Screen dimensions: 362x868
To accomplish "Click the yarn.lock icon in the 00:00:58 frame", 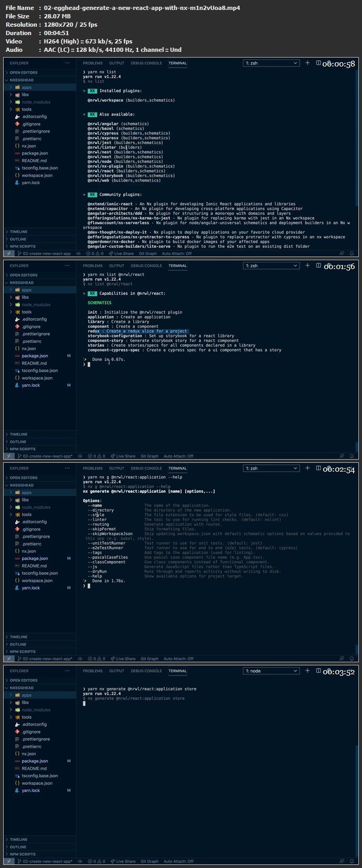I will tap(17, 183).
